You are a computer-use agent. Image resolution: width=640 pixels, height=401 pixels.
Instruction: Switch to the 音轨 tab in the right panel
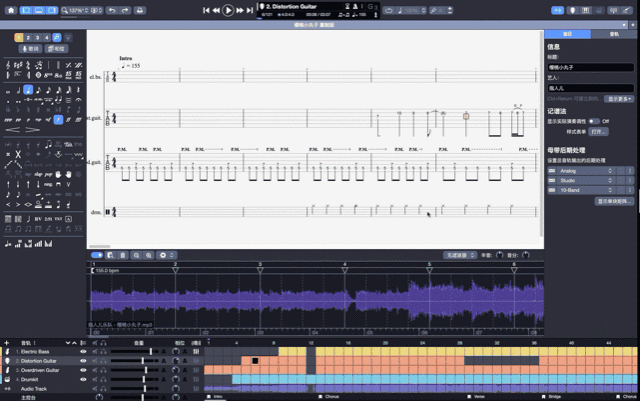[x=612, y=33]
